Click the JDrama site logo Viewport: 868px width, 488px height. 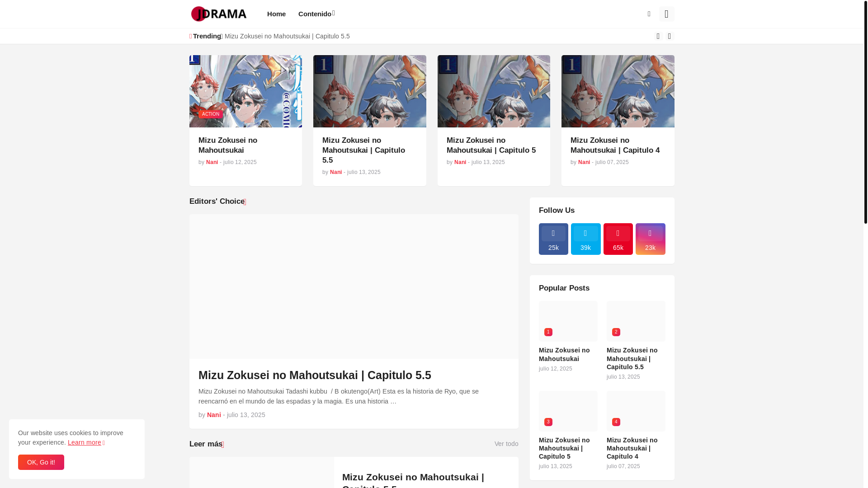point(218,14)
